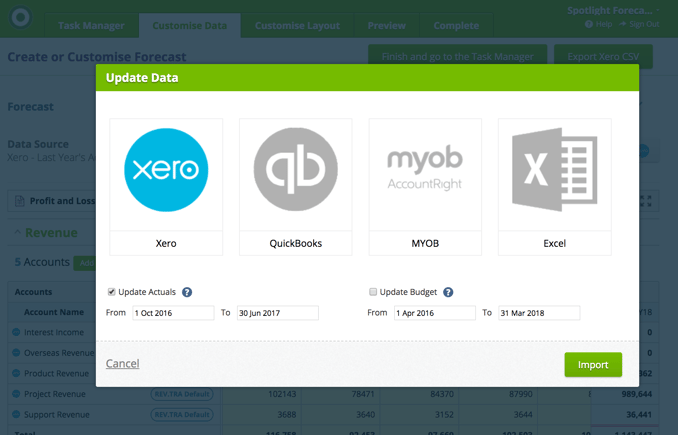Choose the MYOB AccountRight logo
The width and height of the screenshot is (678, 435).
pyautogui.click(x=425, y=169)
